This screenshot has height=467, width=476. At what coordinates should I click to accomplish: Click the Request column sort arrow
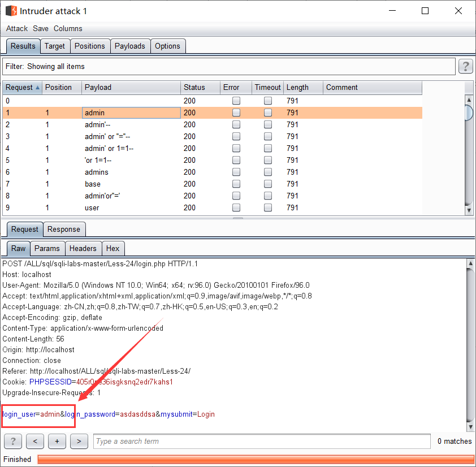coord(38,88)
